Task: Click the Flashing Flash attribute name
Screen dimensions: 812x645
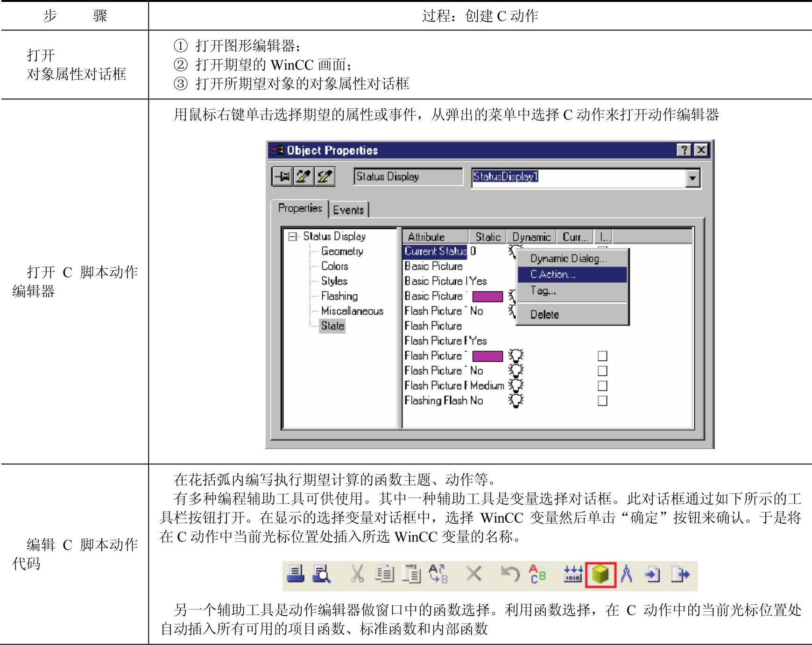Action: pos(436,400)
